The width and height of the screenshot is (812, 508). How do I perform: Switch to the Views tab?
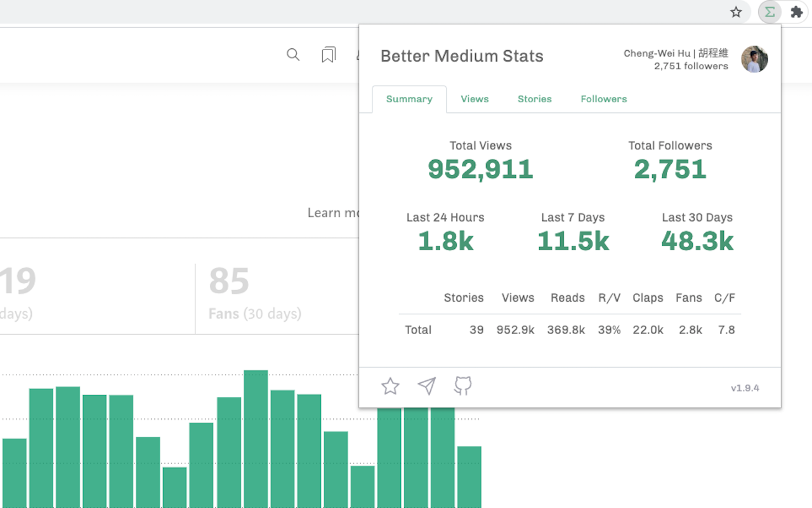[x=475, y=99]
